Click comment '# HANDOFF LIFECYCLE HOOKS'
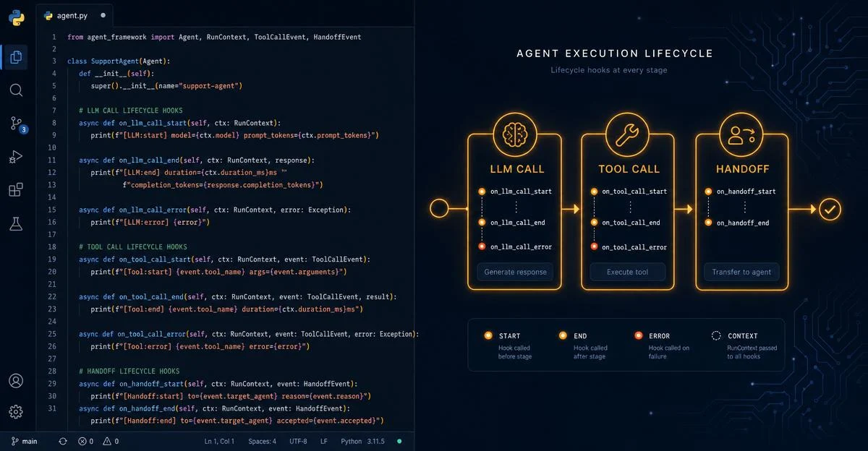868x451 pixels. (131, 371)
